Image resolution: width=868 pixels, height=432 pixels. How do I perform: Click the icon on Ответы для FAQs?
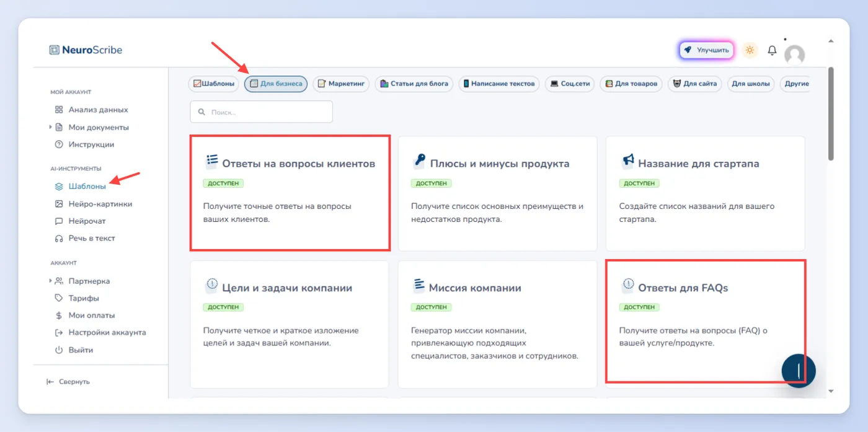click(627, 286)
